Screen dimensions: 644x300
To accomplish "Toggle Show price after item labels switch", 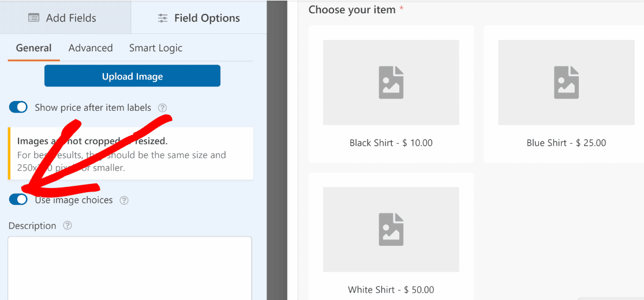I will (18, 107).
